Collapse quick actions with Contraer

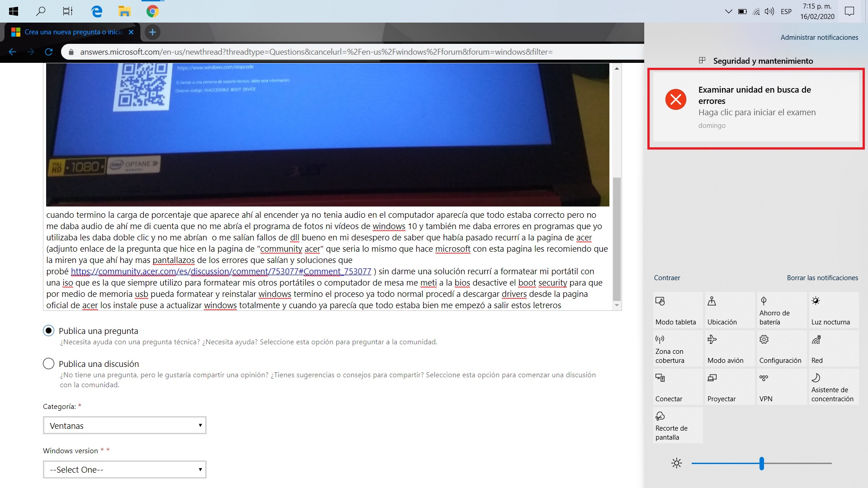pos(667,278)
